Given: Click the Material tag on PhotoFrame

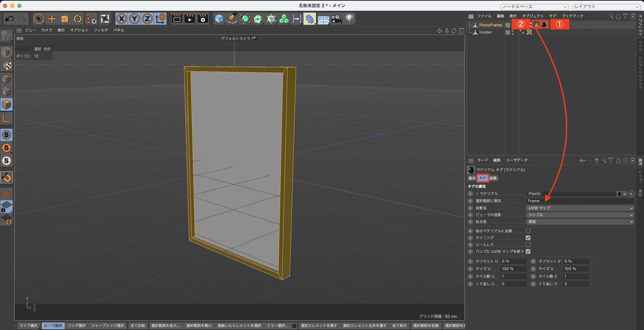Looking at the screenshot, I should click(x=544, y=24).
